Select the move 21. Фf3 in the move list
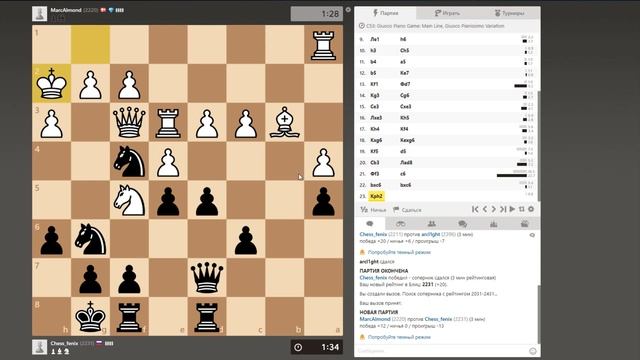The height and width of the screenshot is (360, 640). 375,174
